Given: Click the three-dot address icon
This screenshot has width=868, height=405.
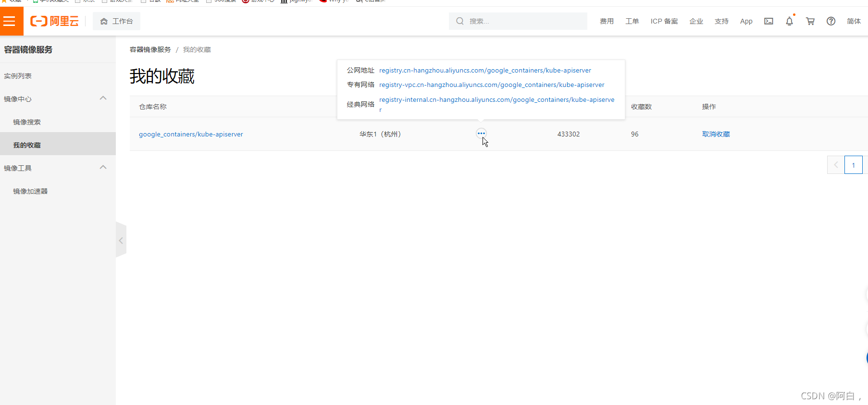Looking at the screenshot, I should tap(481, 133).
